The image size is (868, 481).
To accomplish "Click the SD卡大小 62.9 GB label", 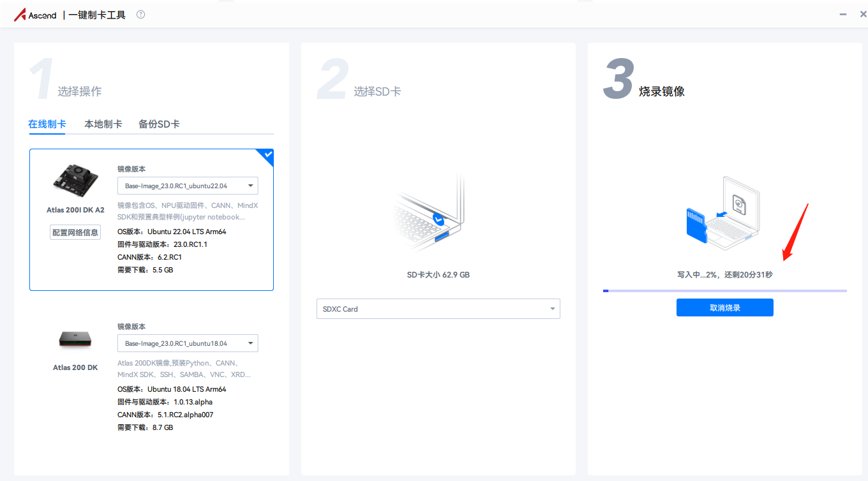I will [438, 275].
